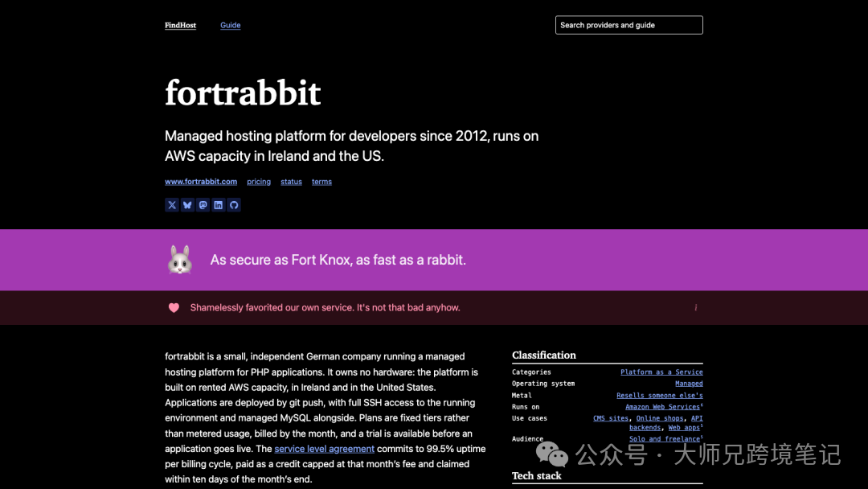Open fortrabbit's X (Twitter) profile icon
This screenshot has width=868, height=489.
[x=172, y=205]
